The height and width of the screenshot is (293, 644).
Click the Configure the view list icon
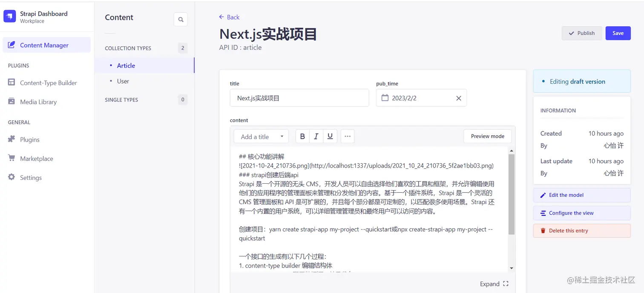pyautogui.click(x=543, y=213)
